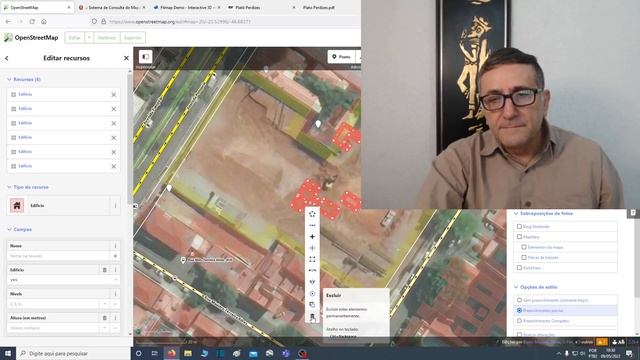Click the trash icon on the Edifício field
Viewport: 640px width, 360px height.
104,270
